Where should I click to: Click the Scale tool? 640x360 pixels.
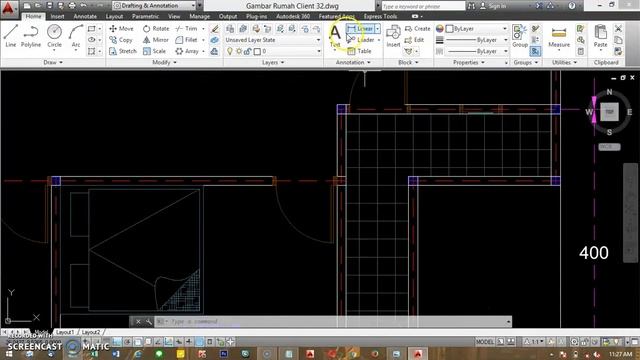click(154, 51)
